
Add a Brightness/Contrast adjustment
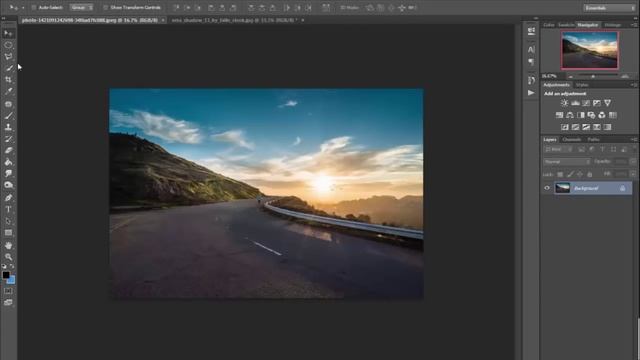[x=564, y=103]
